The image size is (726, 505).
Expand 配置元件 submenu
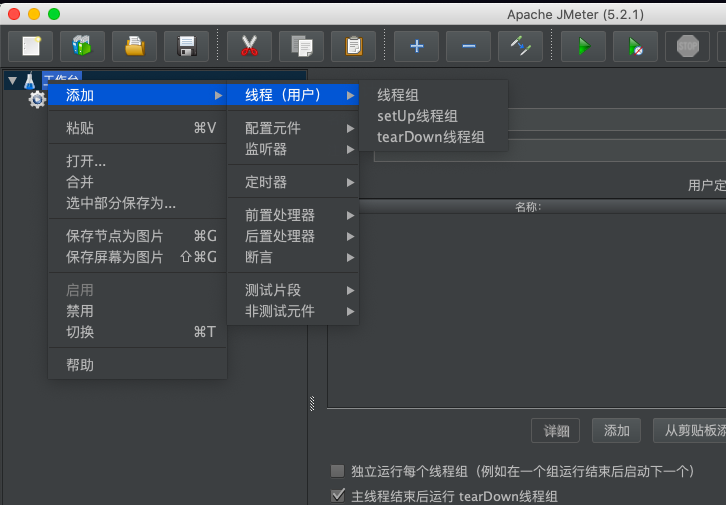point(293,128)
